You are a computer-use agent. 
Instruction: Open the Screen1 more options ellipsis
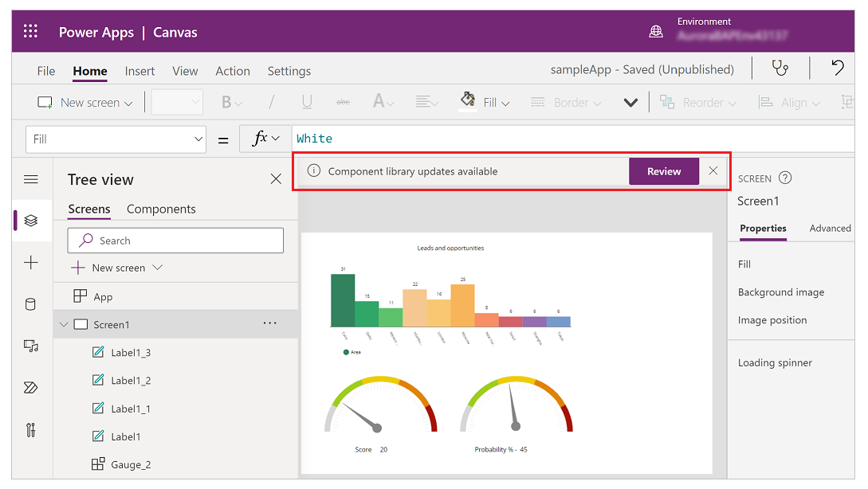(269, 323)
